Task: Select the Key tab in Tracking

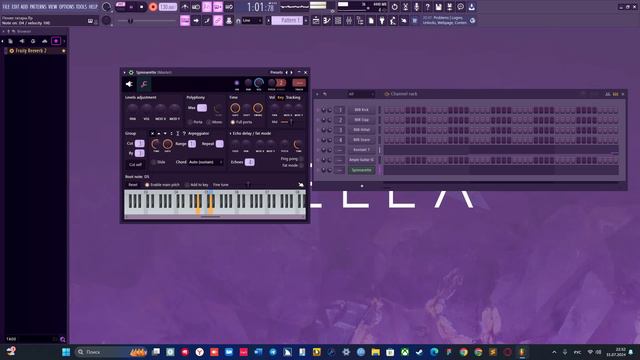Action: (281, 98)
